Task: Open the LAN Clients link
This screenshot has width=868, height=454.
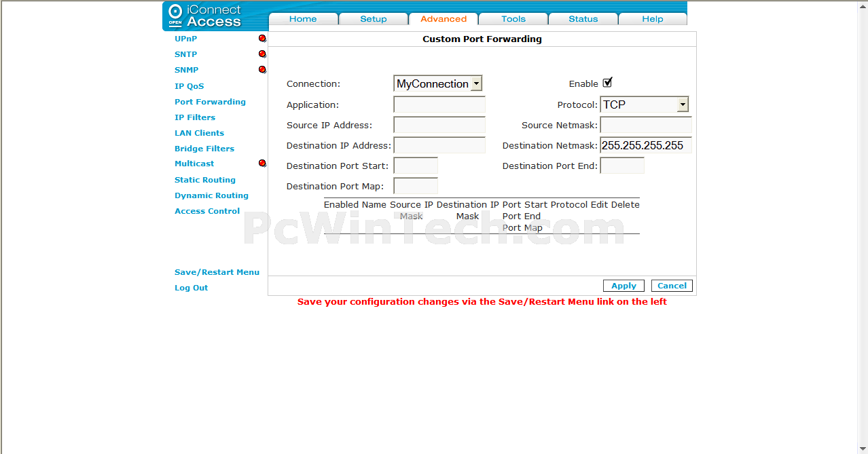Action: [199, 133]
